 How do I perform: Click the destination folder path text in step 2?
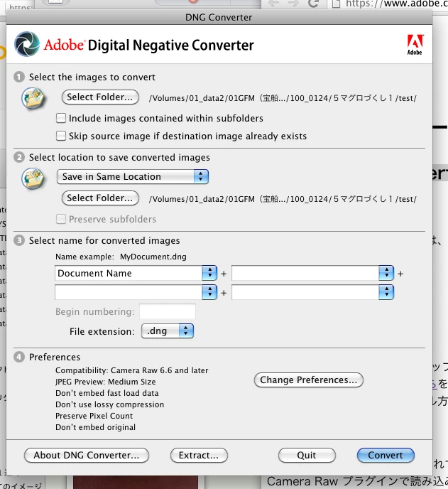283,199
